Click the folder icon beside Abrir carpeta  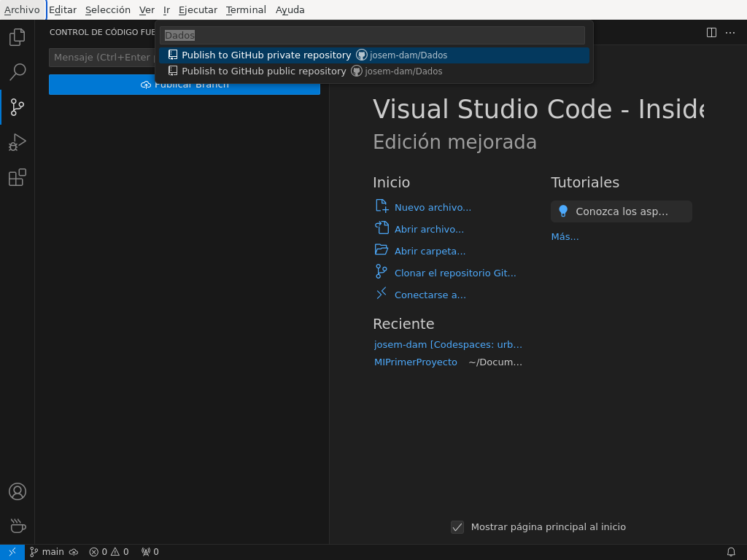click(382, 249)
